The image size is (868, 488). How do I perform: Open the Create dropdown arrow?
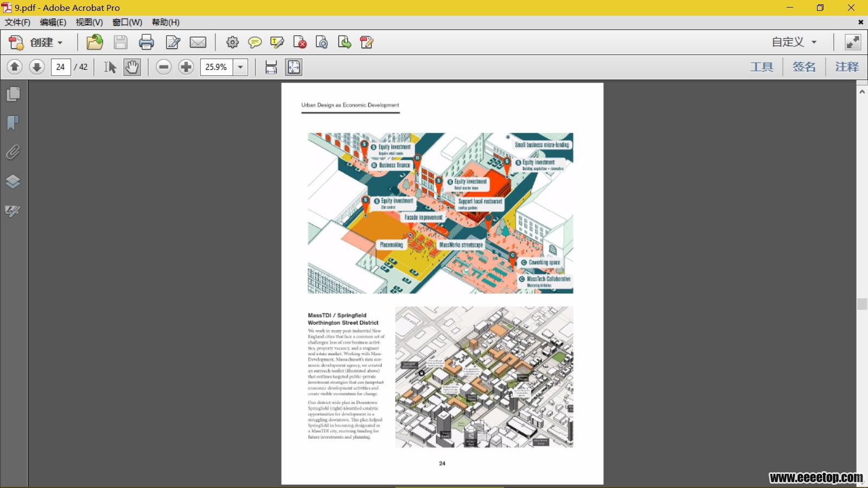coord(60,43)
